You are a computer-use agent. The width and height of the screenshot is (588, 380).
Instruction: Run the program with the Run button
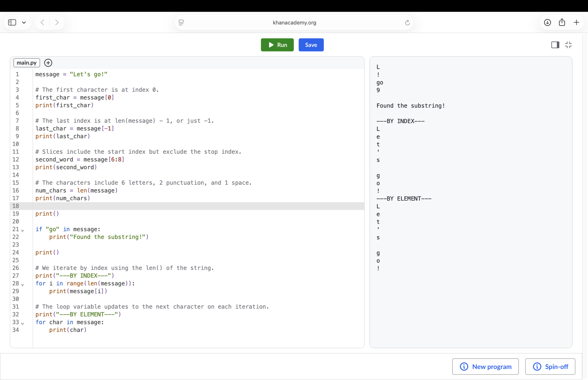point(277,45)
